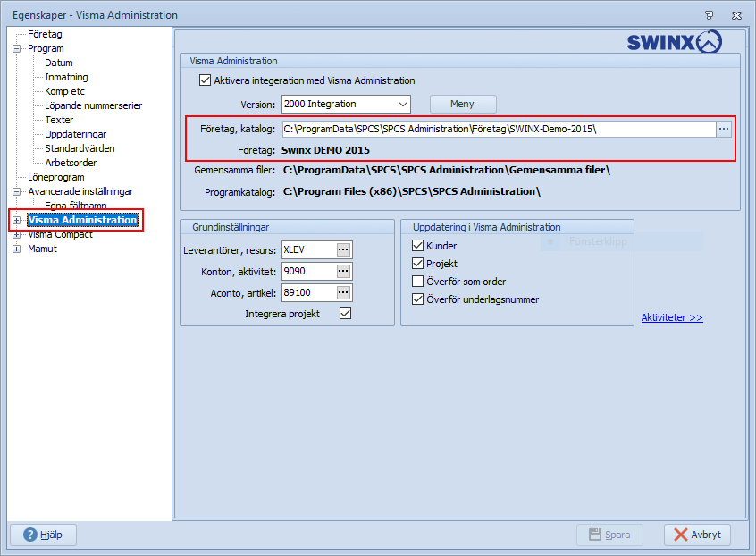Image resolution: width=756 pixels, height=556 pixels.
Task: Select Egna fältnamn tree item
Action: (76, 206)
